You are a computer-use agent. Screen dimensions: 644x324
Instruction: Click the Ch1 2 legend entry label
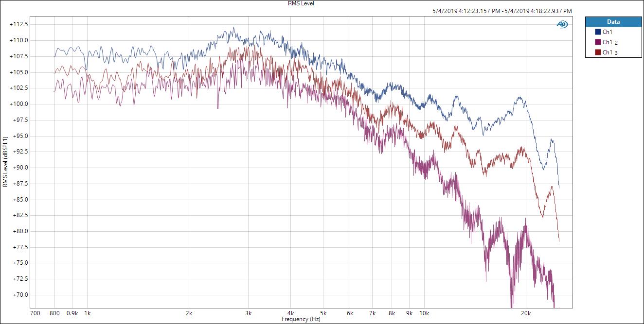(x=610, y=42)
